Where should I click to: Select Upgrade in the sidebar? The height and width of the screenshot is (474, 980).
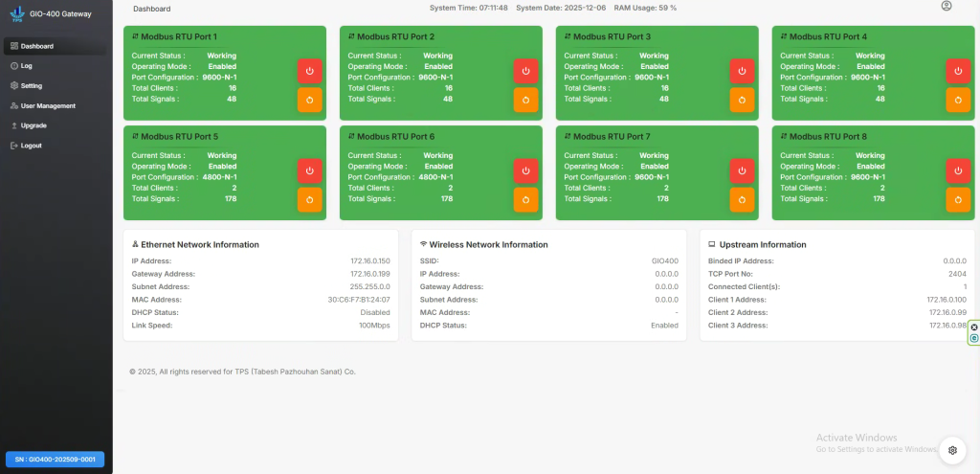pyautogui.click(x=33, y=125)
